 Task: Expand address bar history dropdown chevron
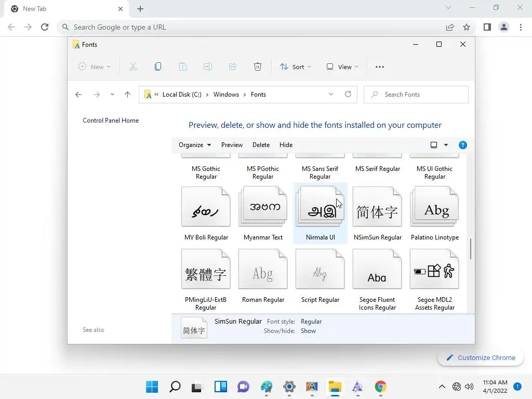coord(331,95)
